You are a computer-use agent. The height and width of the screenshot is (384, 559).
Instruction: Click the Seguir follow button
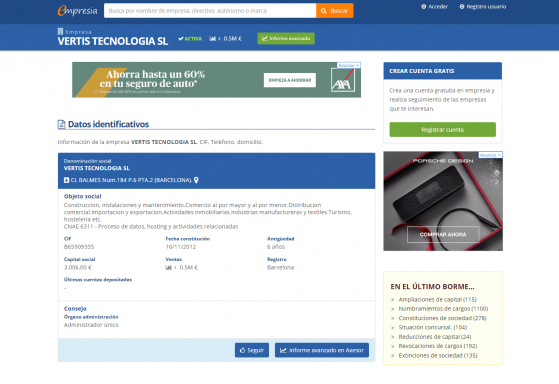point(252,350)
